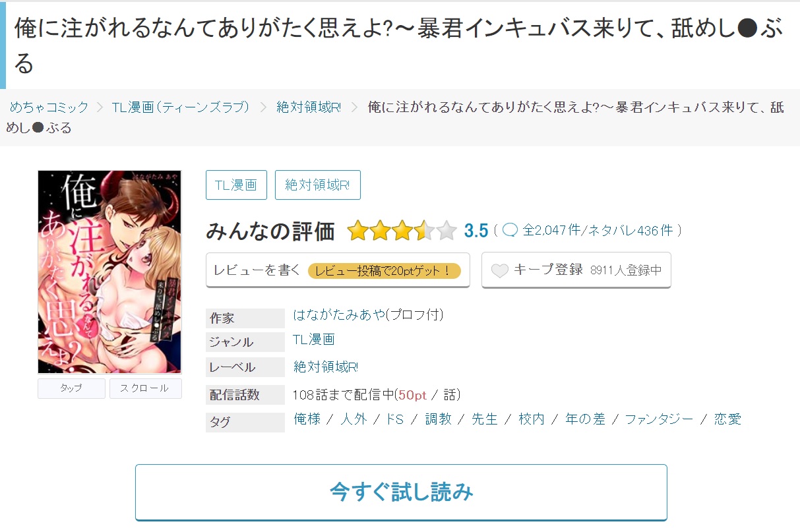
Task: Open the めちゃコミック breadcrumb link
Action: pos(49,107)
